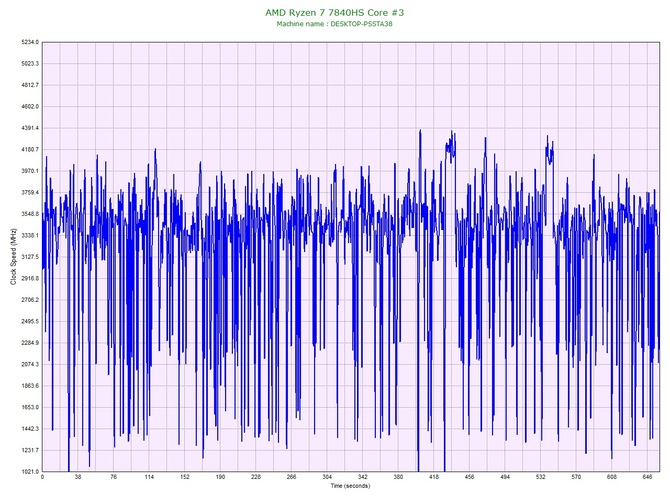Click the y-axis value 1021.0
This screenshot has height=503, width=670.
[30, 472]
